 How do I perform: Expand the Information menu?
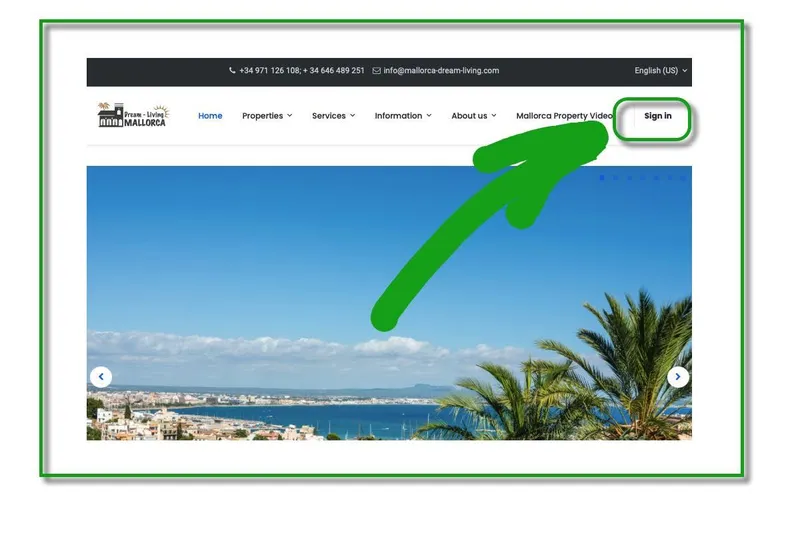click(403, 116)
